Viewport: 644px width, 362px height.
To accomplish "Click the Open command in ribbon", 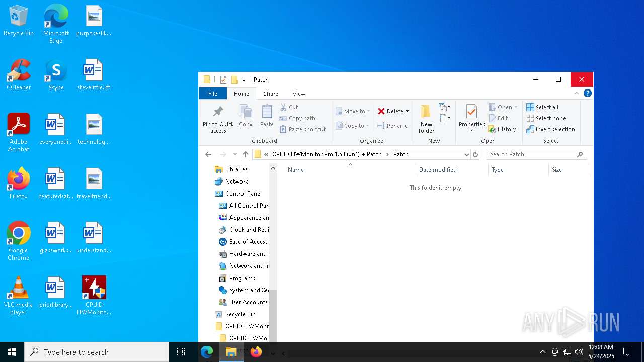I will (503, 107).
